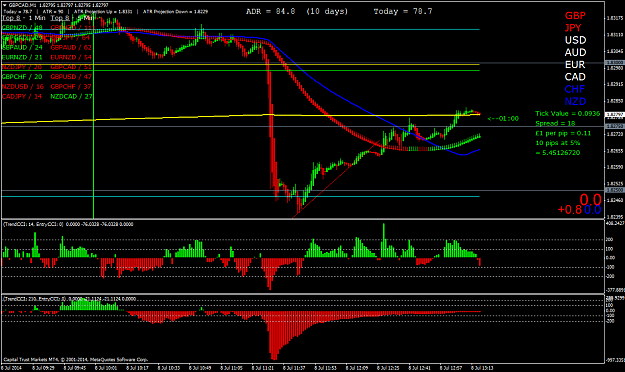Click the '8 Jul 09:29' time axis label
Image resolution: width=625 pixels, height=372 pixels.
pyautogui.click(x=43, y=368)
